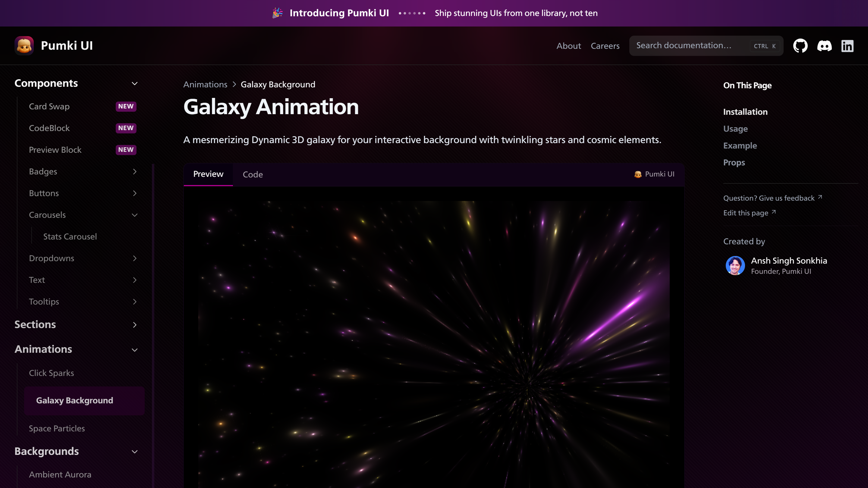Screen dimensions: 868x488
Task: Collapse the Components section
Action: coord(134,83)
